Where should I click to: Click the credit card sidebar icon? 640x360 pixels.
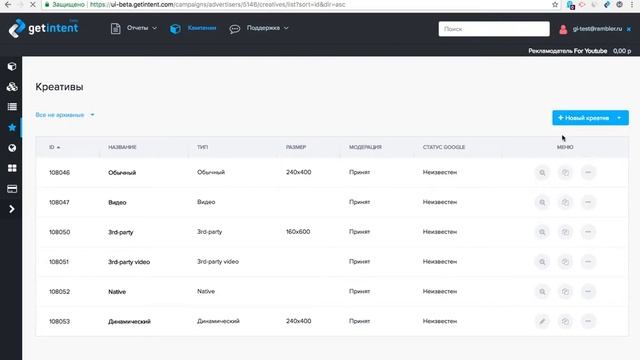coord(12,189)
